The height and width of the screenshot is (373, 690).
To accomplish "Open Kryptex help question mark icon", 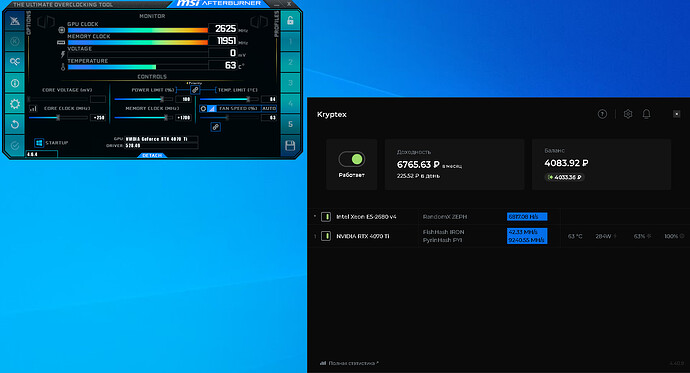I will click(602, 114).
